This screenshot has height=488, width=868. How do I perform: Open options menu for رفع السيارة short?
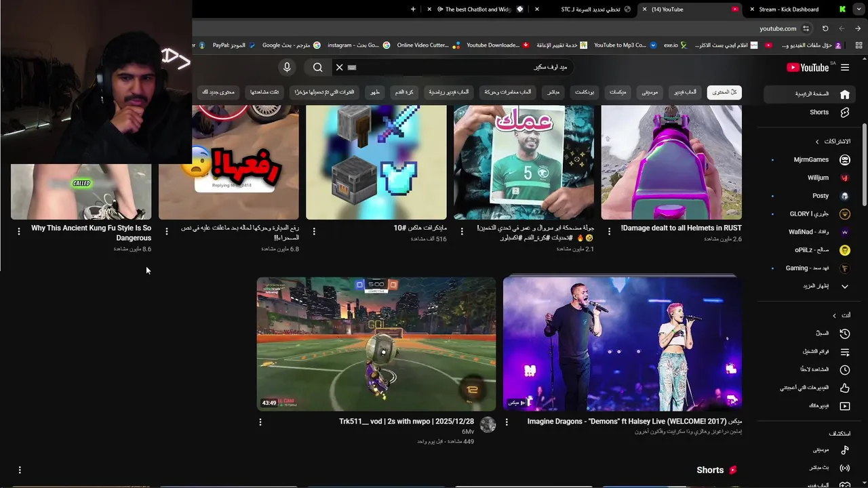click(167, 231)
